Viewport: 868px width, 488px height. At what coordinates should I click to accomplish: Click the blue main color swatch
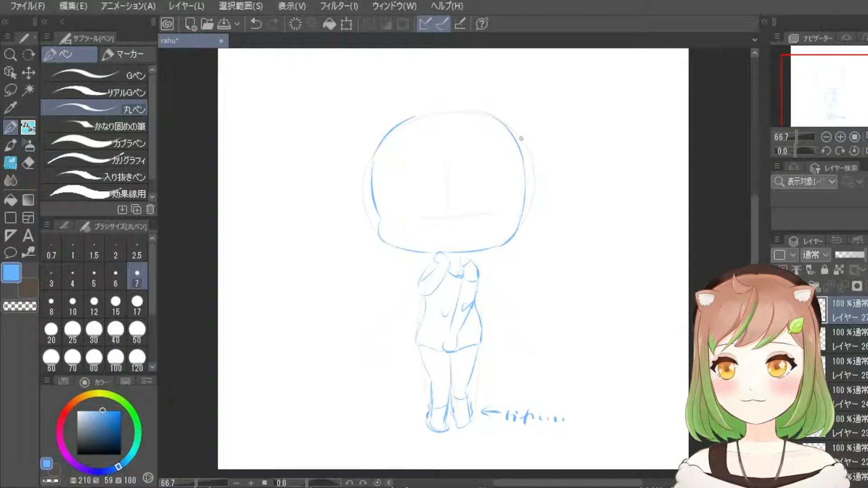[x=11, y=273]
